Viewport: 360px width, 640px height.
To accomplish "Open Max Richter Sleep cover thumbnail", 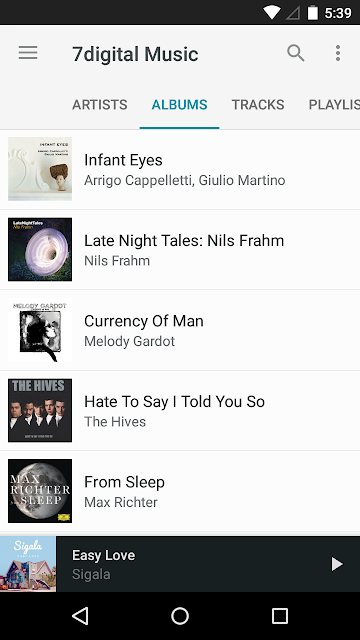I will click(x=40, y=491).
